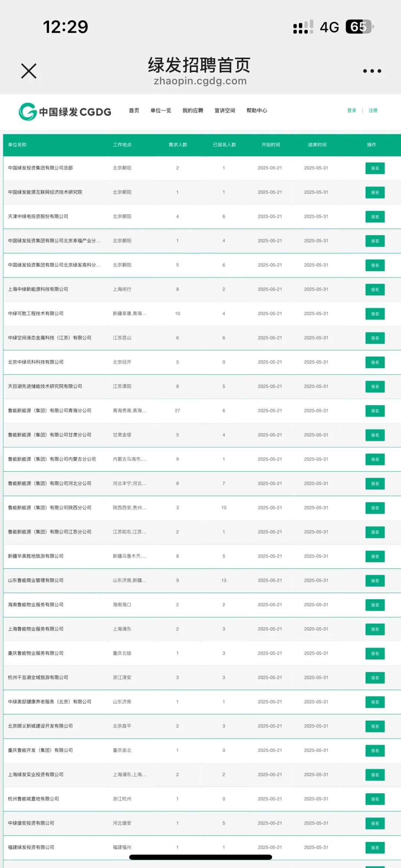Select company name 天目湖先进储能技术研究院有限公司
This screenshot has width=401, height=868.
pos(45,386)
